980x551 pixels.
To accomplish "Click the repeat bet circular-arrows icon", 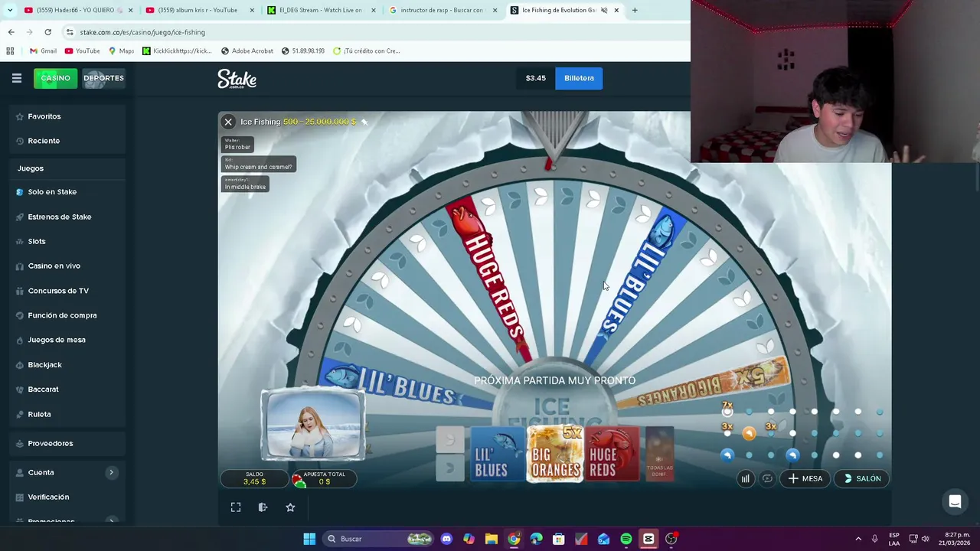I will click(767, 478).
